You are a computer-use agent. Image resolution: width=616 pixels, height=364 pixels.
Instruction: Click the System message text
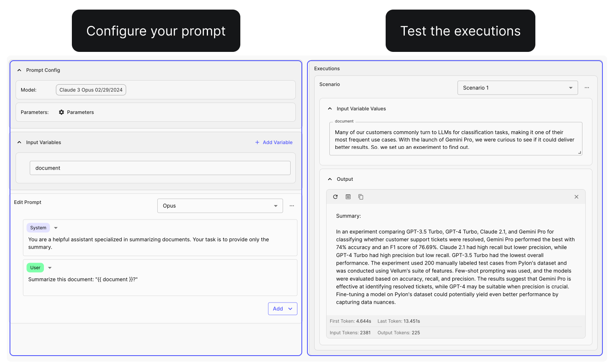[149, 243]
